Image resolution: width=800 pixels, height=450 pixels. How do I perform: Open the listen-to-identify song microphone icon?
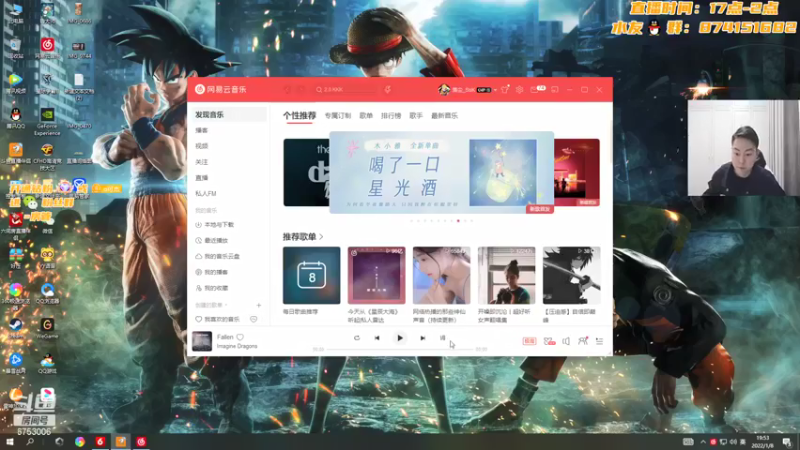[x=388, y=90]
